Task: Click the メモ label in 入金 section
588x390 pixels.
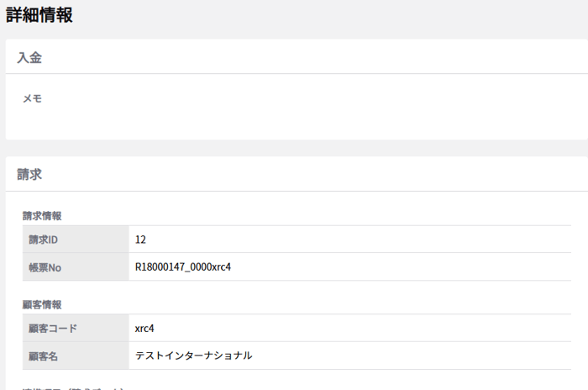Action: point(32,98)
